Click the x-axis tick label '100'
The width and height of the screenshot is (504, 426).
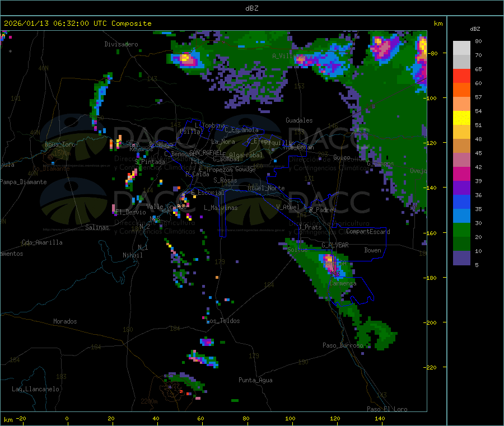(x=290, y=418)
